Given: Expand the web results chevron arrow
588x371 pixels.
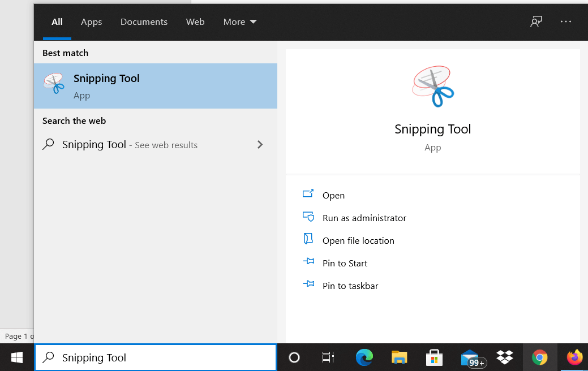Looking at the screenshot, I should coord(260,145).
